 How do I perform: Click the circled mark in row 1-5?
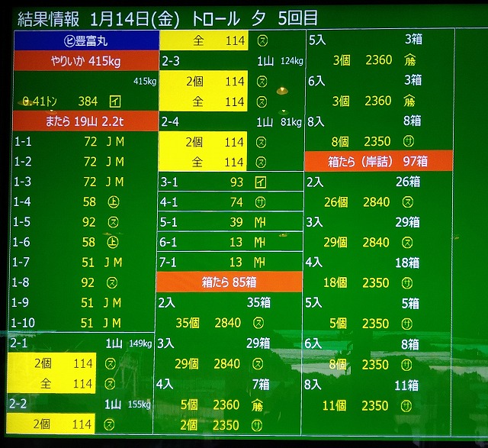tap(112, 223)
